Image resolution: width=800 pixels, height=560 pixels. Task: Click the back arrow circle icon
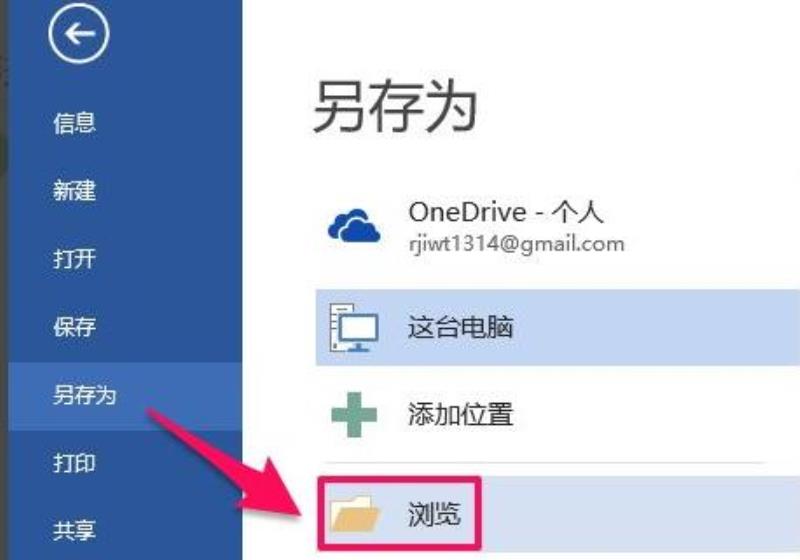pos(79,34)
